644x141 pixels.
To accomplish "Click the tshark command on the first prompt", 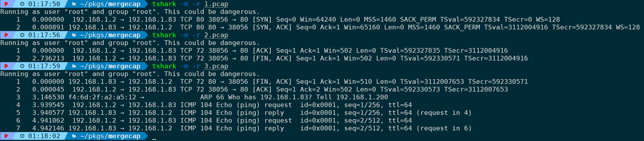I will [x=164, y=4].
